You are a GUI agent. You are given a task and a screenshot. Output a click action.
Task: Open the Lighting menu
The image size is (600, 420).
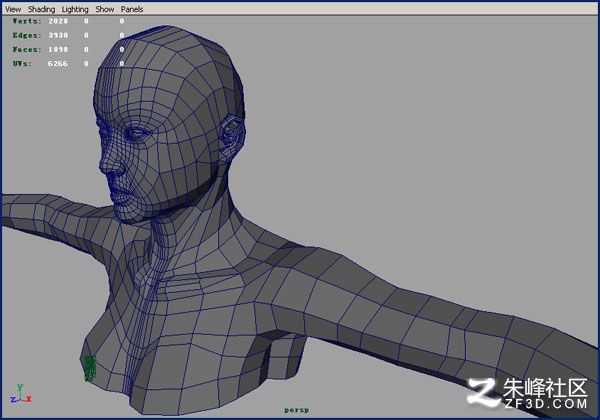(75, 9)
